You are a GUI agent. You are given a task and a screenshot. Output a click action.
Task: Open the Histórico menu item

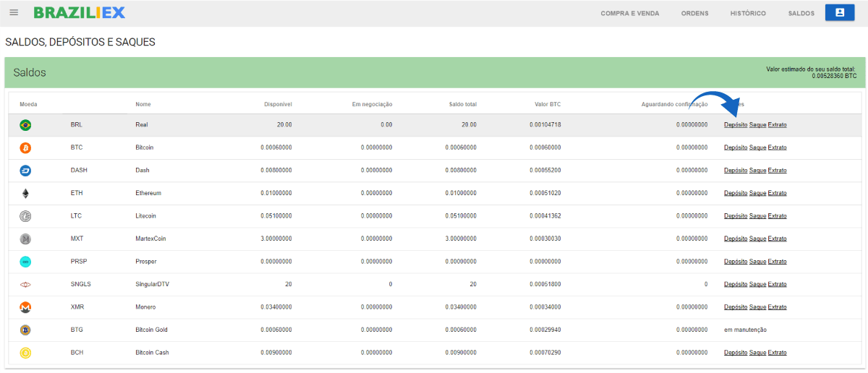748,13
